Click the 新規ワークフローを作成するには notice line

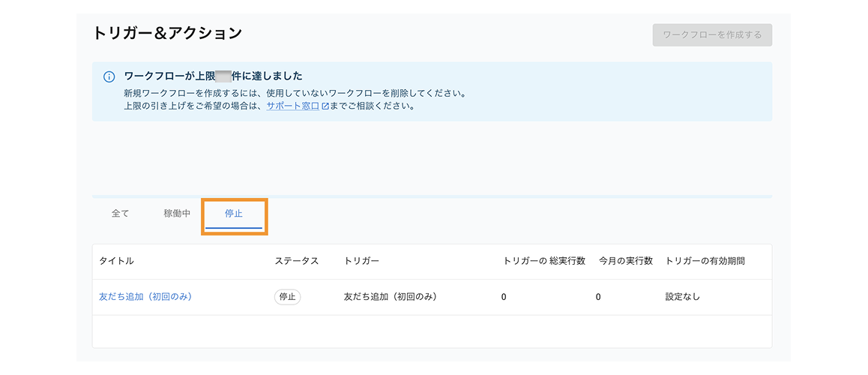[x=295, y=92]
